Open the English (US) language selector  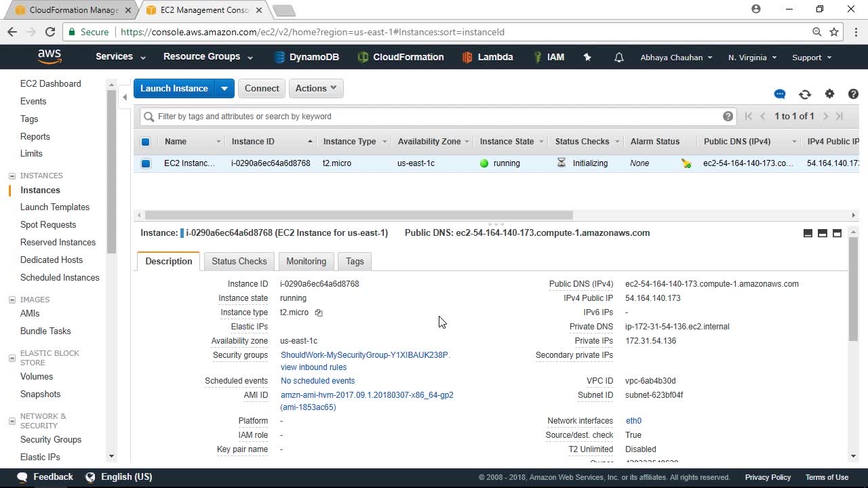119,477
